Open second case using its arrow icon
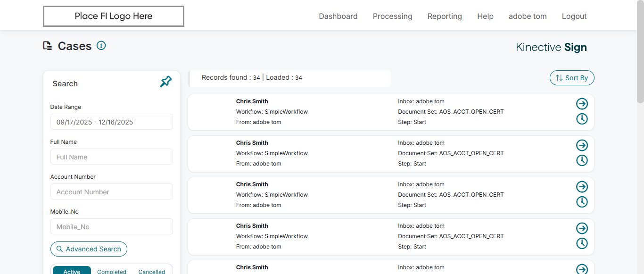Viewport: 644px width, 274px height. [582, 145]
